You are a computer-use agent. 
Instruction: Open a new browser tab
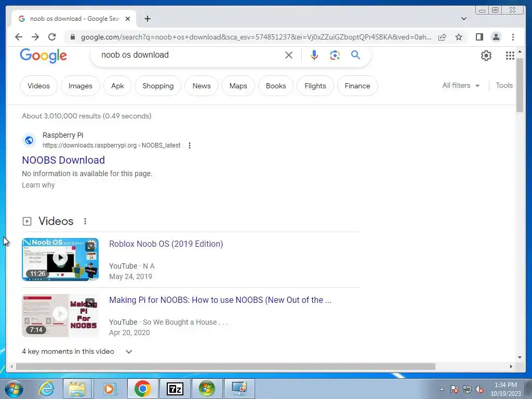147,19
